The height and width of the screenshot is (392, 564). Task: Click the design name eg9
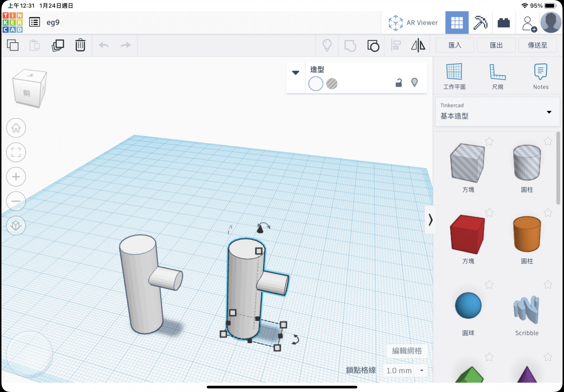tap(53, 22)
